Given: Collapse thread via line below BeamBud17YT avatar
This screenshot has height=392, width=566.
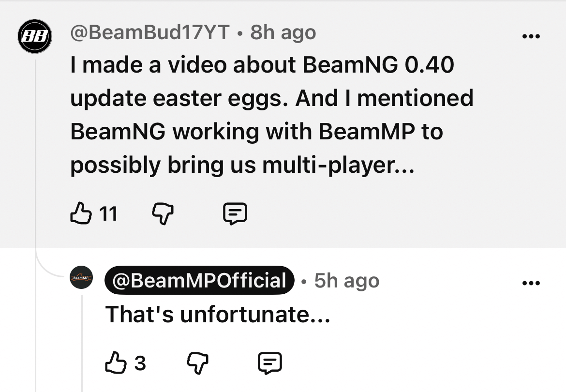Looking at the screenshot, I should coord(35,224).
